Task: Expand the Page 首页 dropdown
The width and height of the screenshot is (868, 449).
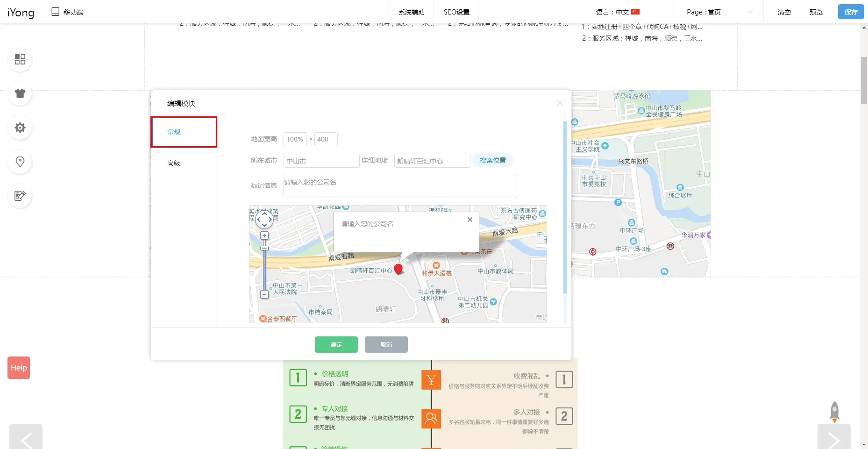Action: (x=719, y=12)
